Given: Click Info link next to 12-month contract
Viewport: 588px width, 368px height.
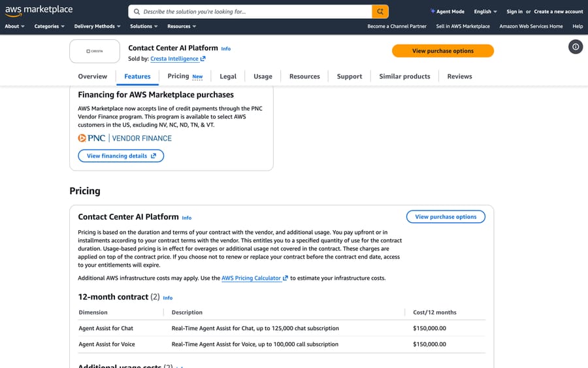Looking at the screenshot, I should pos(168,298).
